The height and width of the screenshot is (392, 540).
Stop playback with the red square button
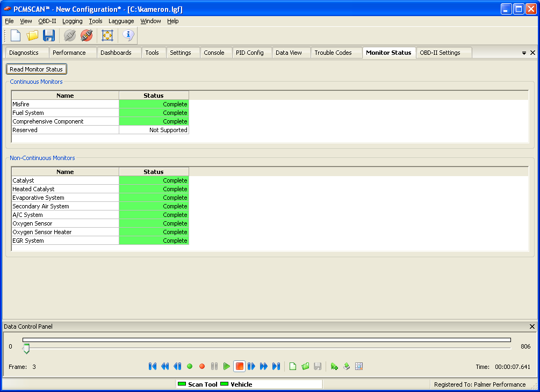tap(239, 366)
